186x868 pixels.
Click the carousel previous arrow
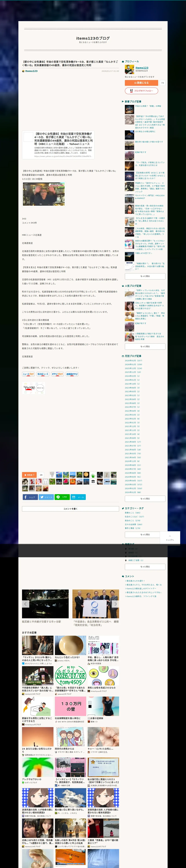(x=26, y=604)
